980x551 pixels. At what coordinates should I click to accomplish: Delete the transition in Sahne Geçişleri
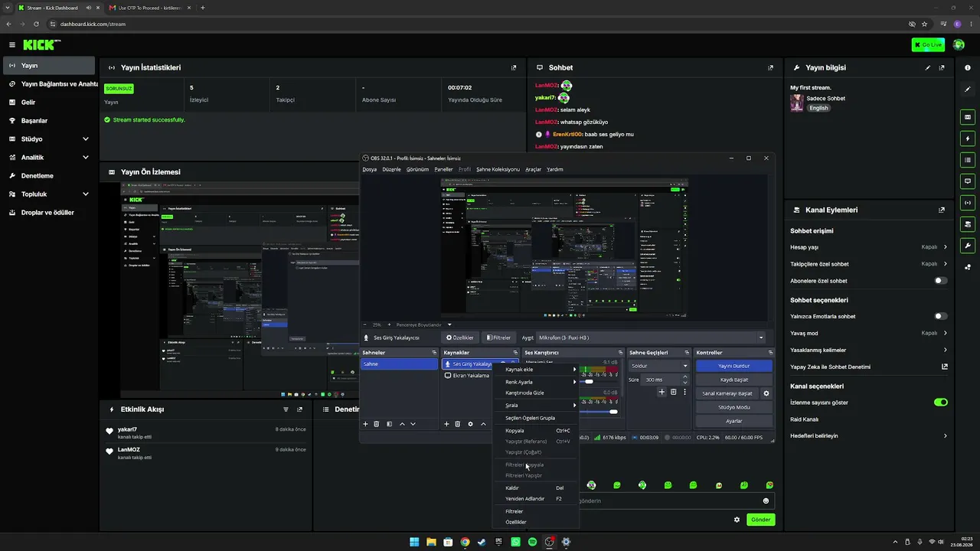pos(674,392)
